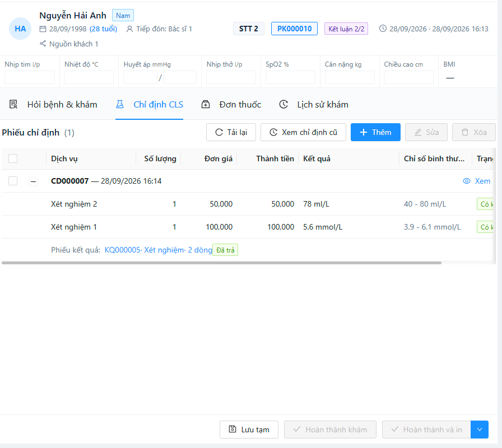Image resolution: width=502 pixels, height=448 pixels.
Task: Click the STT 2 queue number badge
Action: 248,29
